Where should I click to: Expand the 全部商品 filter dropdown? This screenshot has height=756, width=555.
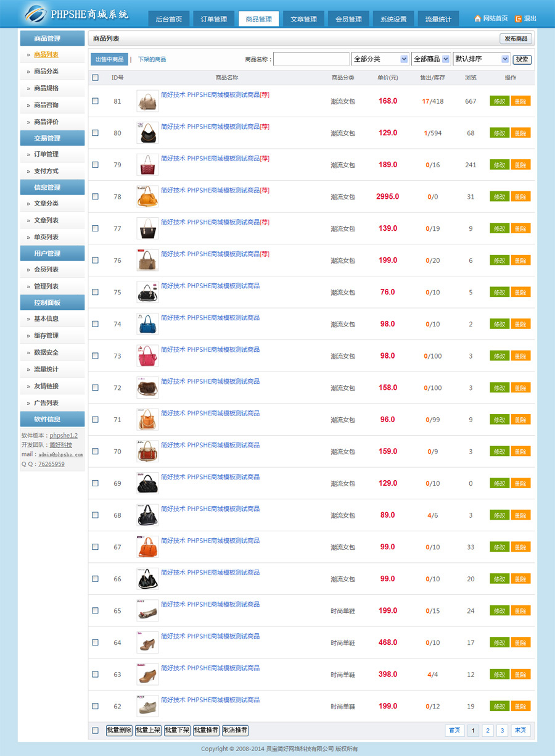pos(430,59)
